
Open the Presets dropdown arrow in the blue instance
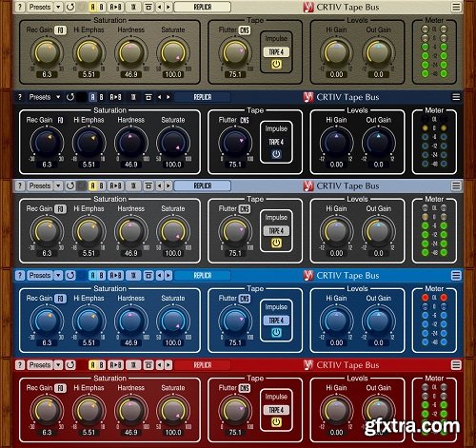(x=58, y=275)
